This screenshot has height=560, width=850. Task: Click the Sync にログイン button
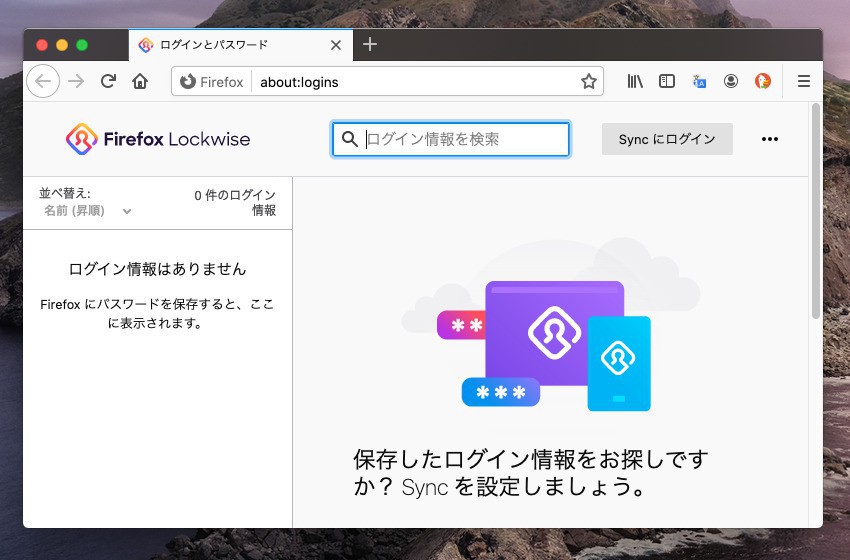[x=667, y=139]
